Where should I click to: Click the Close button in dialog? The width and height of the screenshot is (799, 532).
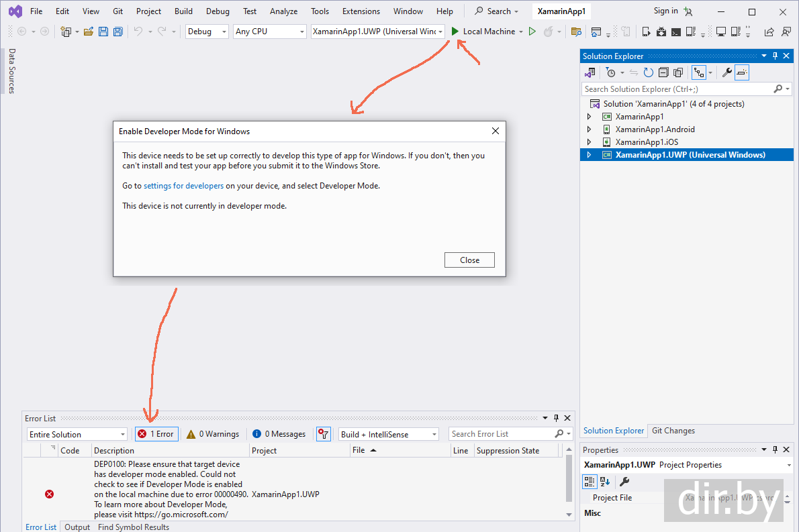(469, 260)
